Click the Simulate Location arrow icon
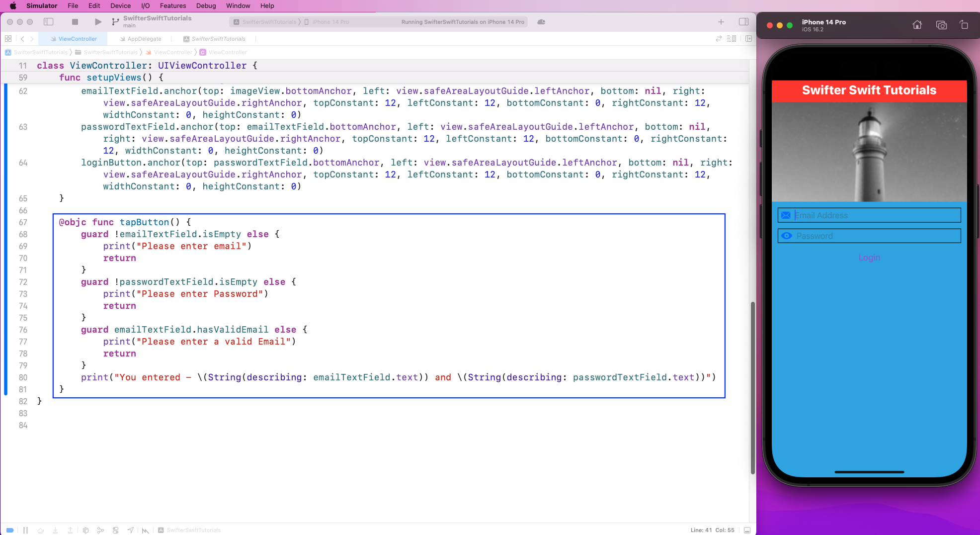Screen dimensions: 980x535 (x=130, y=530)
